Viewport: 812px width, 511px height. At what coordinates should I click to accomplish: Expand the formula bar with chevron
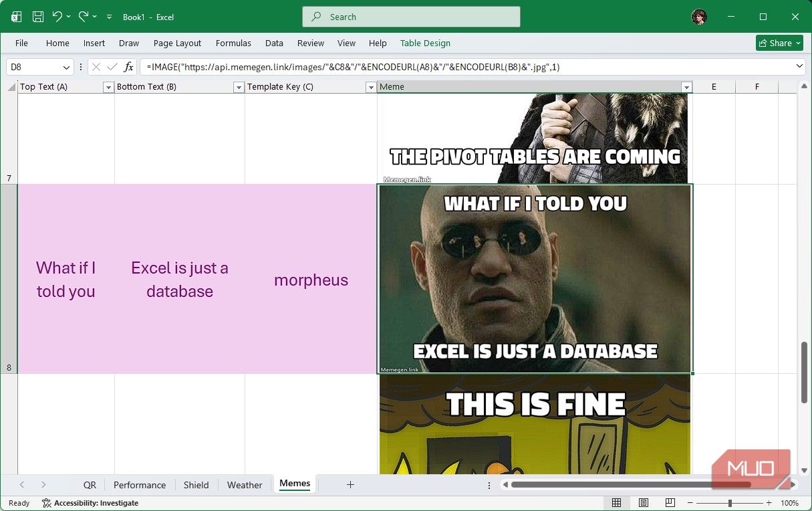point(799,66)
